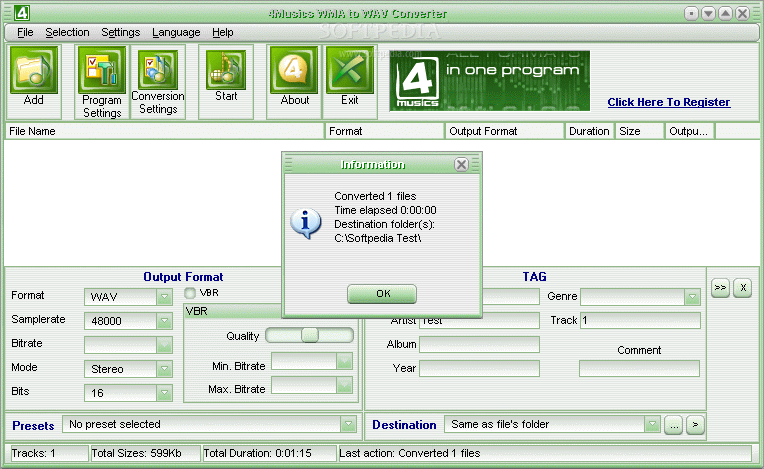Open Program Settings from the toolbar
This screenshot has width=764, height=469.
click(101, 71)
